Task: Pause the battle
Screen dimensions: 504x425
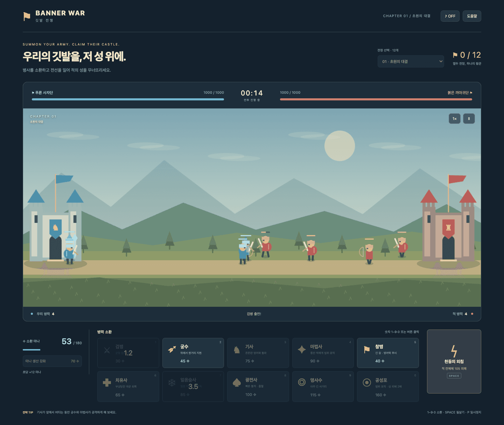Action: coord(469,119)
